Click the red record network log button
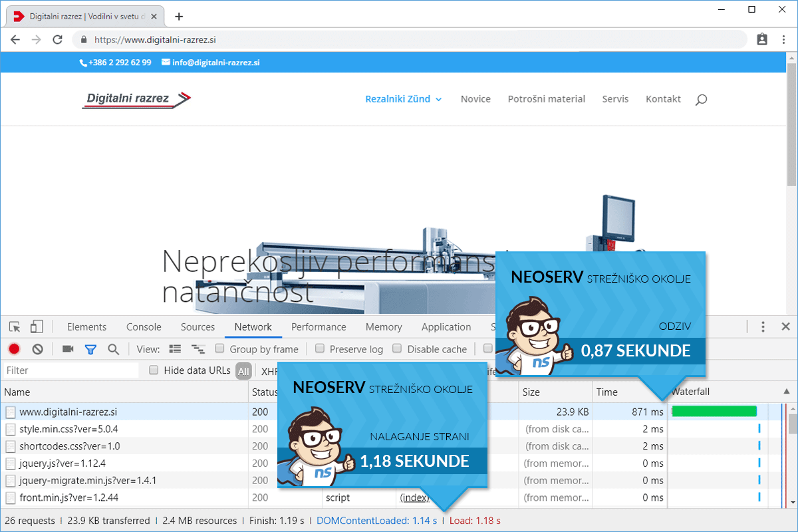The image size is (798, 532). click(x=14, y=349)
